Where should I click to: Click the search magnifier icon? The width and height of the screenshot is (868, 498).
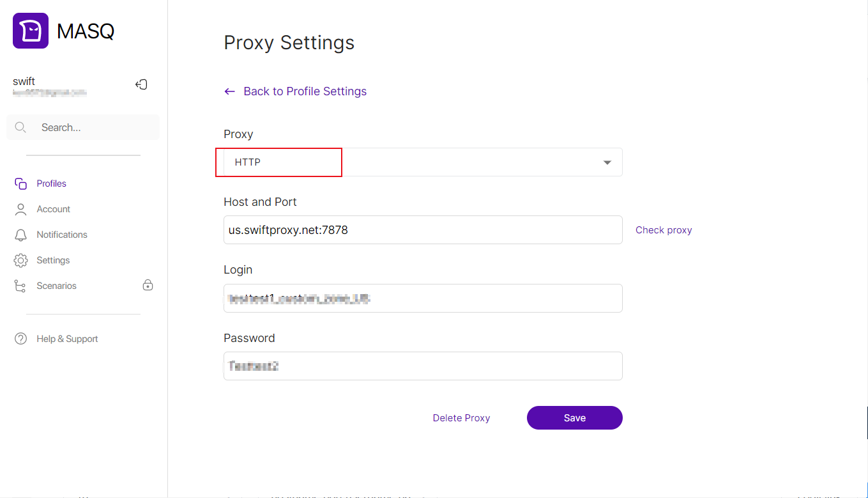pyautogui.click(x=20, y=127)
